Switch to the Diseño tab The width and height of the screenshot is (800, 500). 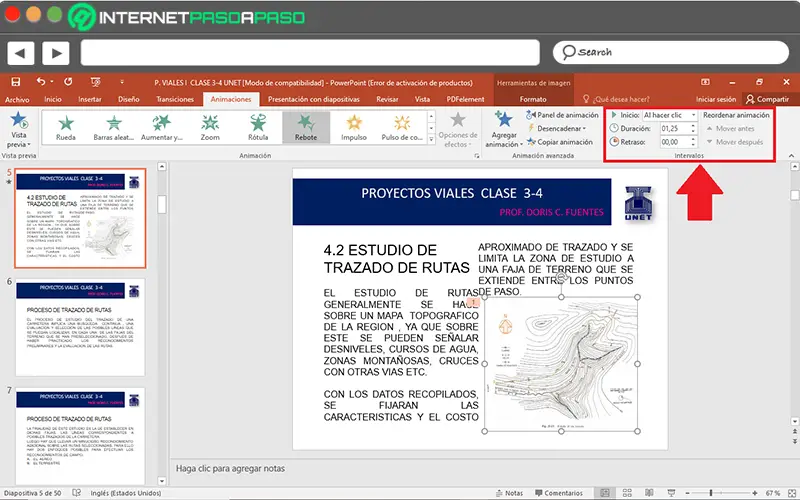pyautogui.click(x=129, y=99)
